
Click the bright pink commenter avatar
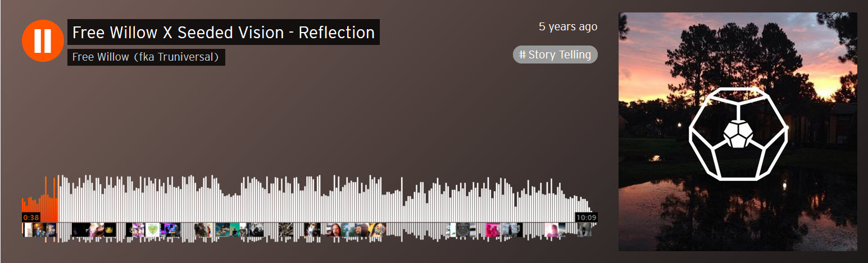coord(493,230)
